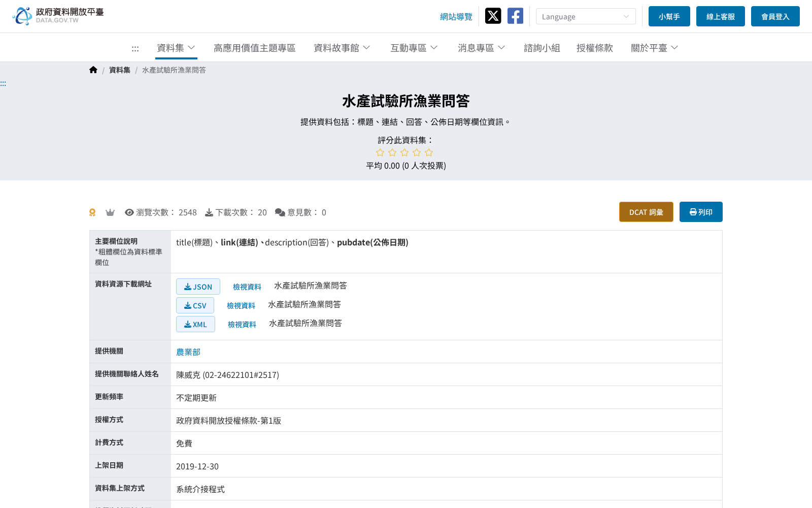Expand the 資料故事館 menu

(342, 48)
